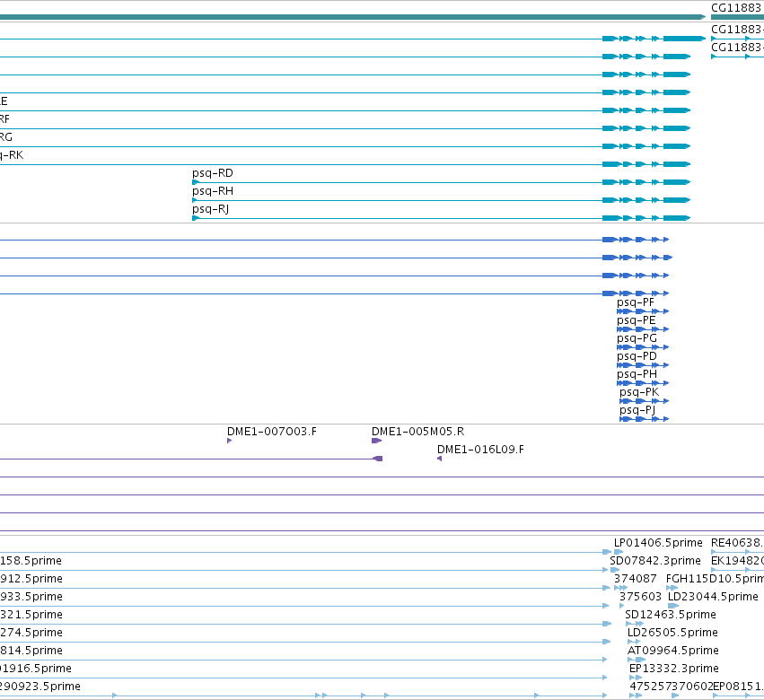This screenshot has height=700, width=764.
Task: Select the DME1-016L09.F feature label
Action: pos(481,450)
